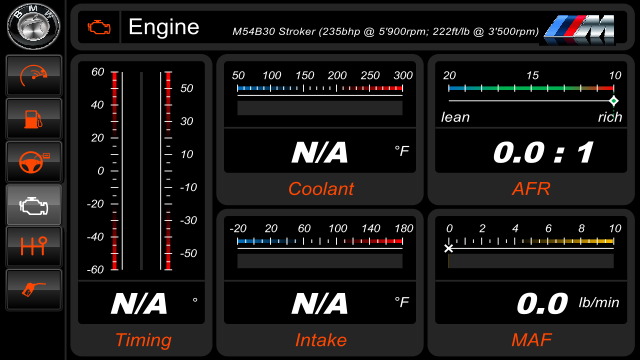Select the steering wheel sidebar icon

coord(34,162)
